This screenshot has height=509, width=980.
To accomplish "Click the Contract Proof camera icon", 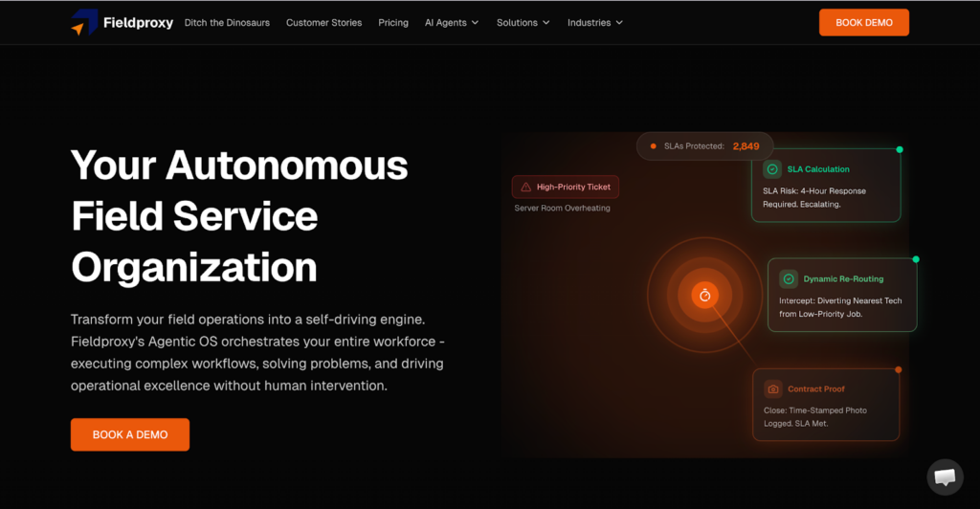I will pos(773,389).
